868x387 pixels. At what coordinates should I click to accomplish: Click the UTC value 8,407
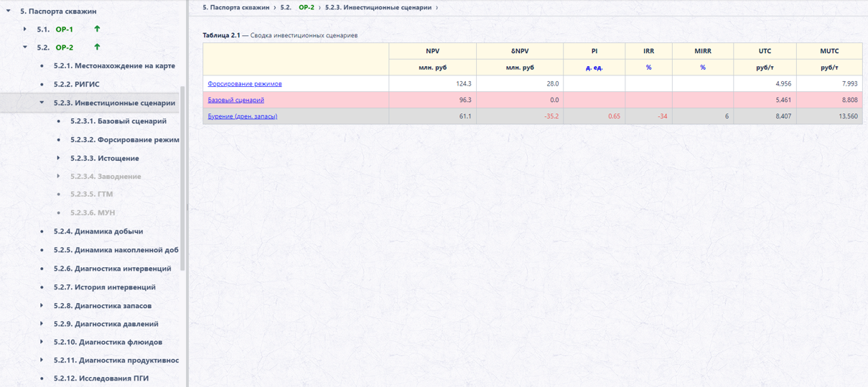[x=783, y=116]
